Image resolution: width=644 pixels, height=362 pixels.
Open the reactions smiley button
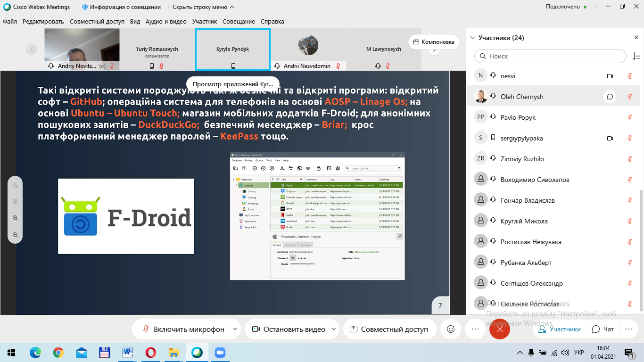pyautogui.click(x=450, y=329)
